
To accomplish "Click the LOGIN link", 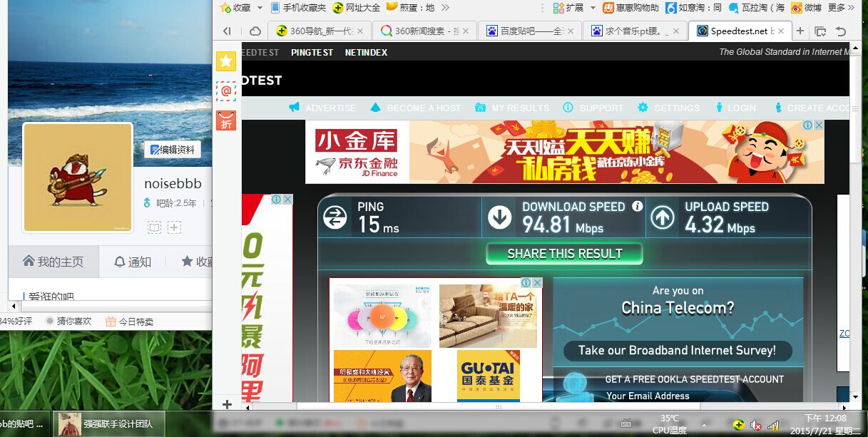I will (x=735, y=108).
